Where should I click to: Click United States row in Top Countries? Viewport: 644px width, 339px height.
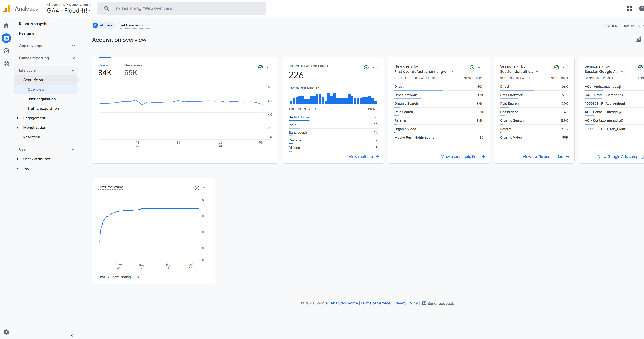coord(333,117)
